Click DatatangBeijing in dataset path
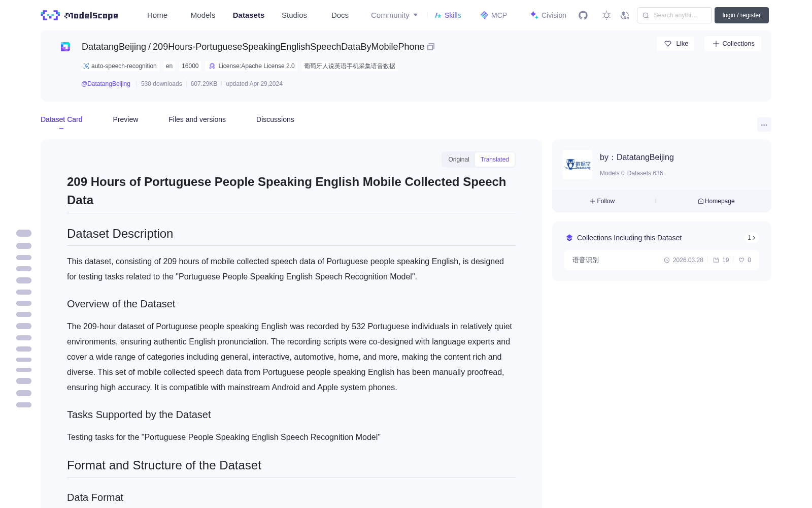This screenshot has width=812, height=508. [114, 47]
